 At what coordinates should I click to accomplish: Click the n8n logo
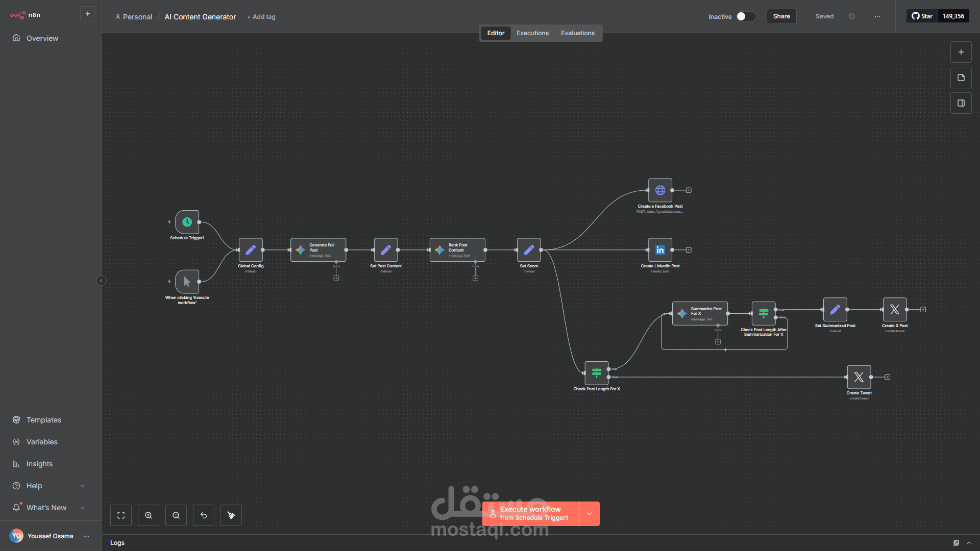coord(26,15)
